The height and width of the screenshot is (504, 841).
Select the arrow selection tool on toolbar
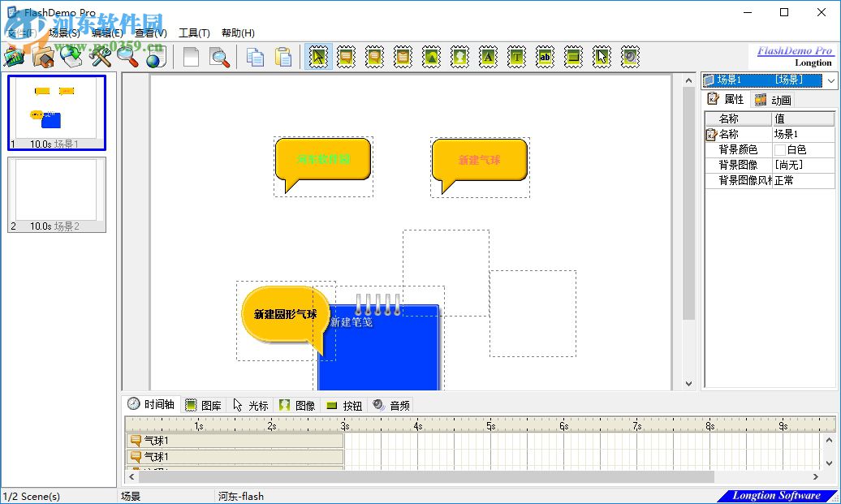317,56
